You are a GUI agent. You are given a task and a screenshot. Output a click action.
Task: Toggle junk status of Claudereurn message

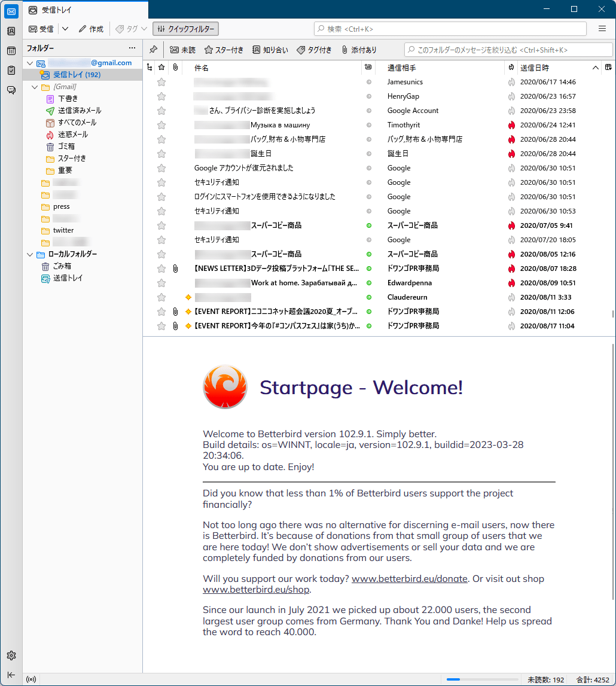coord(511,297)
